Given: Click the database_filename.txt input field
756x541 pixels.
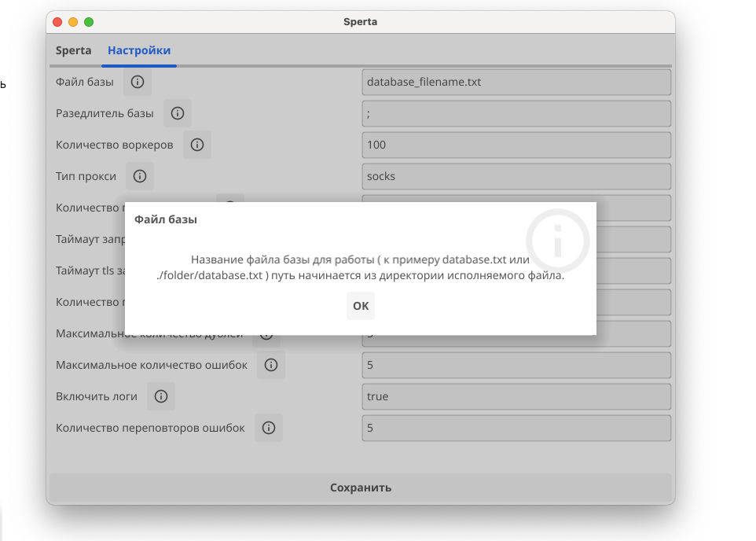Looking at the screenshot, I should tap(516, 82).
